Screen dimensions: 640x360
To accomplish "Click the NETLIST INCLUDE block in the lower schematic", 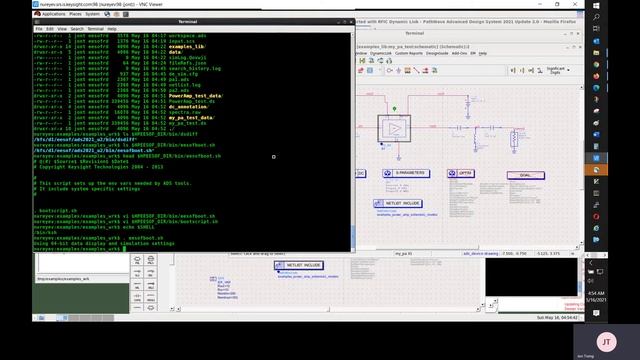I will pyautogui.click(x=299, y=265).
